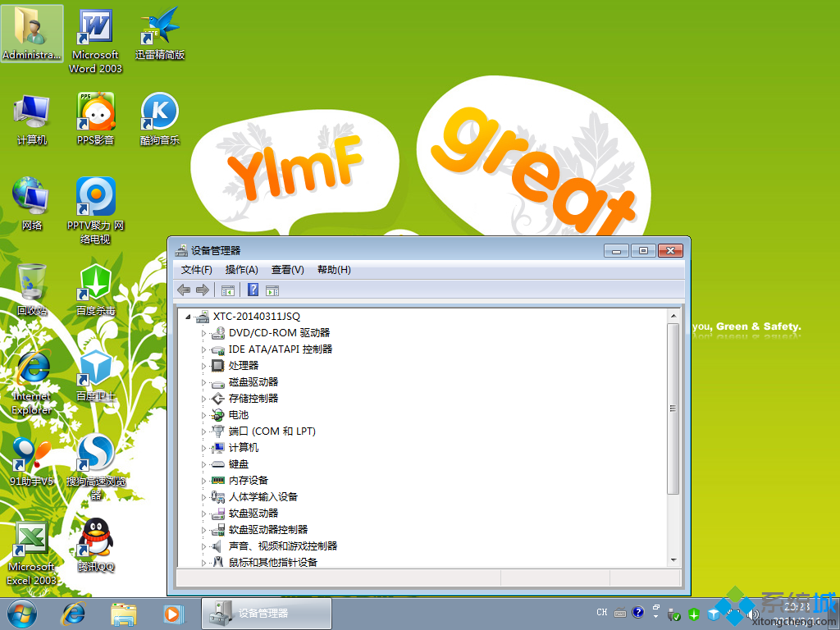
Task: Click the 回收站 recycle bin icon
Action: coord(32,284)
